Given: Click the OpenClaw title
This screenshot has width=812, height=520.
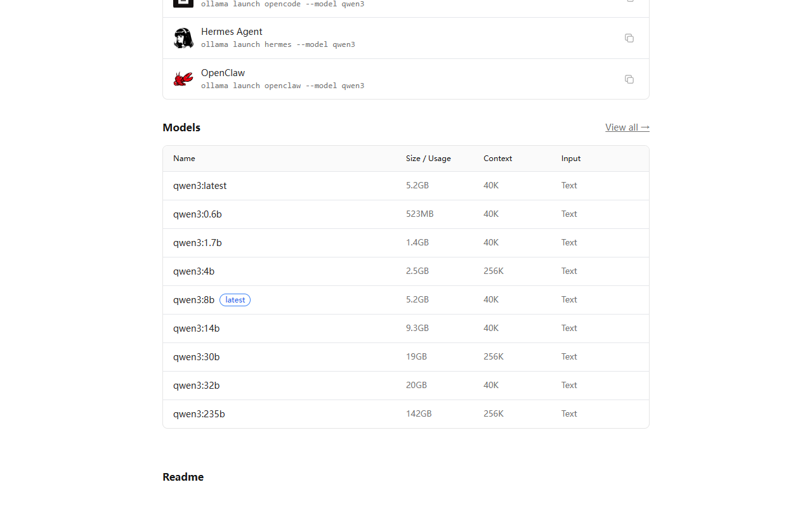Looking at the screenshot, I should pos(223,73).
